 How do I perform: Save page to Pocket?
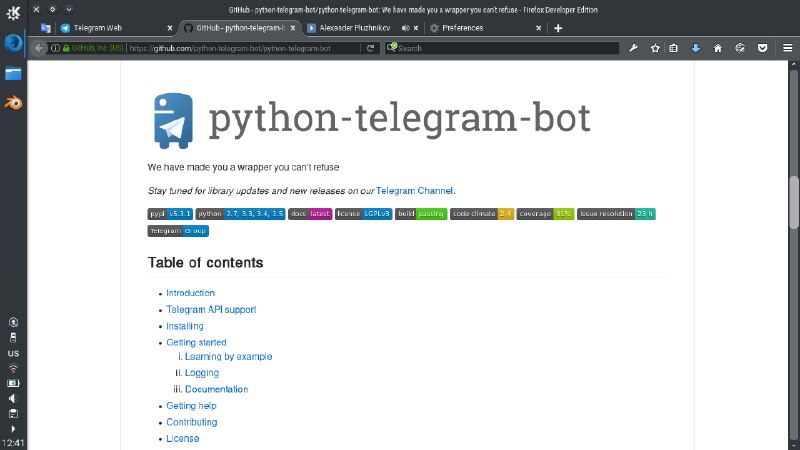[762, 48]
